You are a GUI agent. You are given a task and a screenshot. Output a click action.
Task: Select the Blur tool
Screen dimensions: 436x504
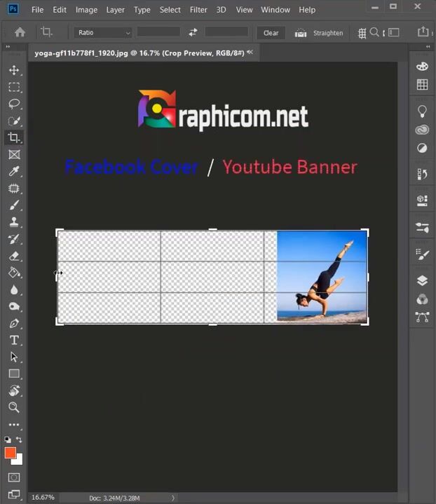[14, 290]
